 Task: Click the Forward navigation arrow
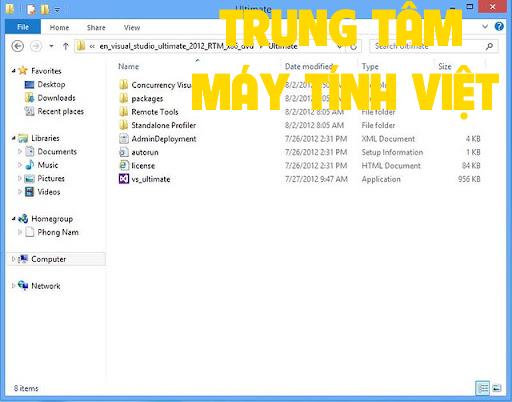36,46
